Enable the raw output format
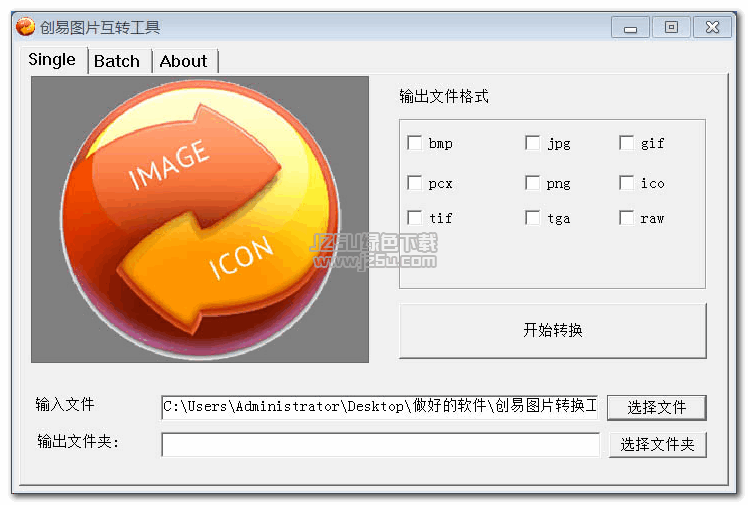Screen dimensions: 748x505 coord(626,218)
